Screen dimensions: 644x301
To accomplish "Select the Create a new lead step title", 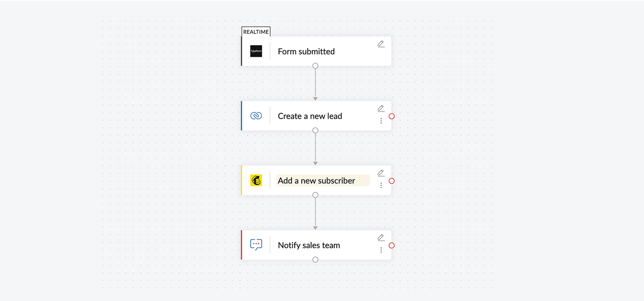I will (310, 116).
